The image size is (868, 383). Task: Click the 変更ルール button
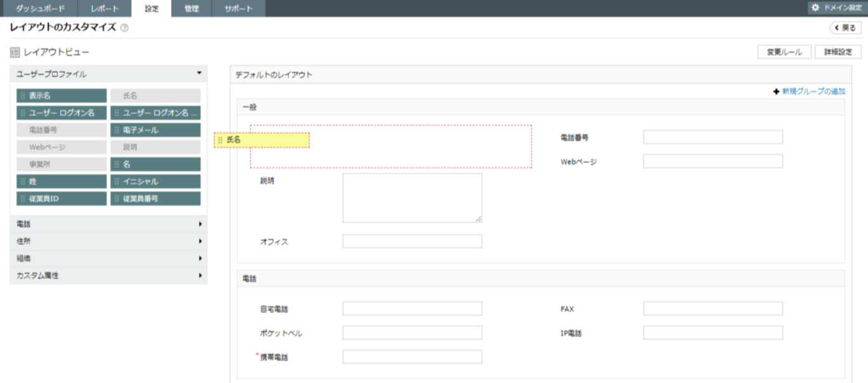(784, 52)
